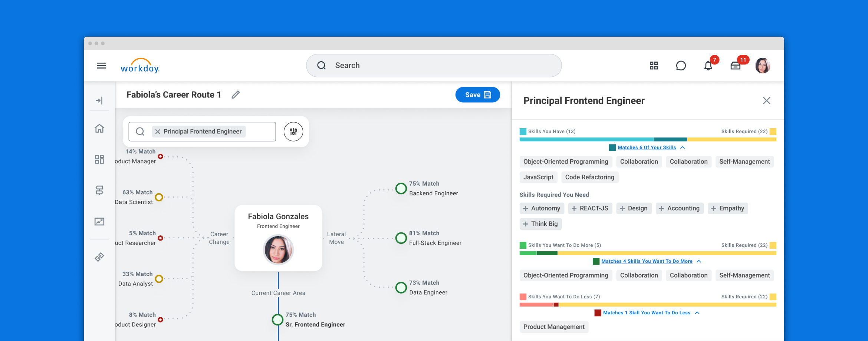
Task: Click Skills You Want To Do More progress bar
Action: point(648,253)
